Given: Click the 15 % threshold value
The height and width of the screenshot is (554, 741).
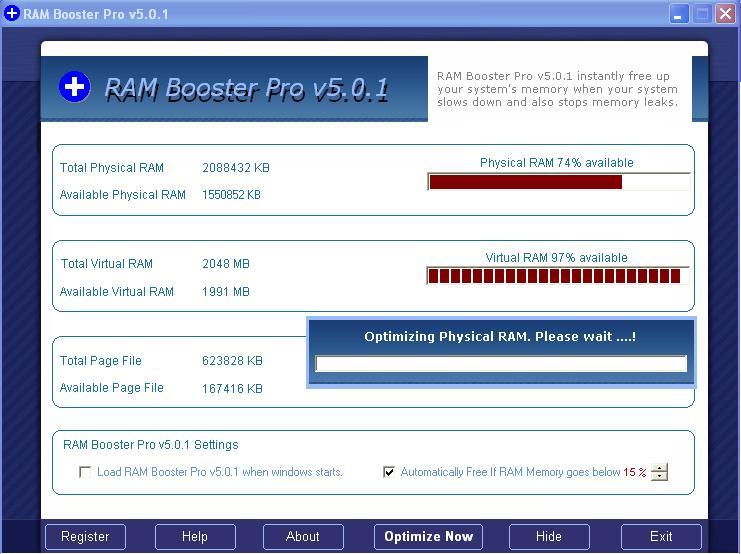Looking at the screenshot, I should (635, 472).
